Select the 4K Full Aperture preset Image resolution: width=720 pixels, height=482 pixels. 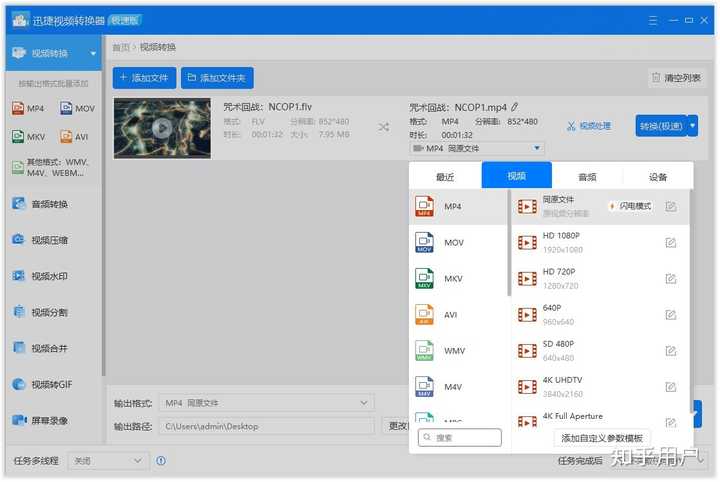click(600, 418)
